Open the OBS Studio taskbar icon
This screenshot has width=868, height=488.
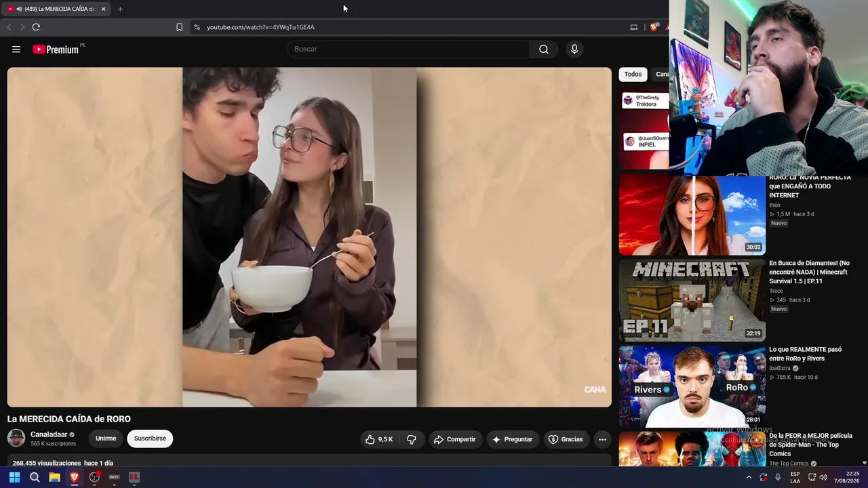pyautogui.click(x=94, y=477)
